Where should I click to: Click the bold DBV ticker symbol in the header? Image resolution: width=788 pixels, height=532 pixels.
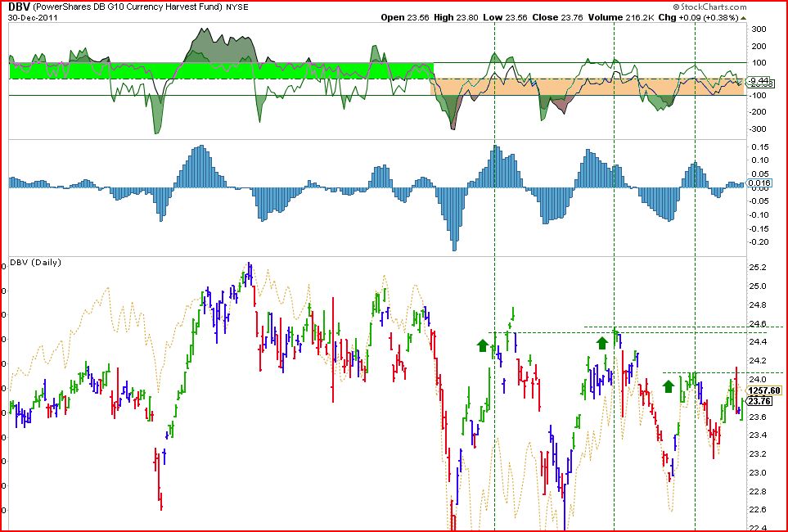19,7
